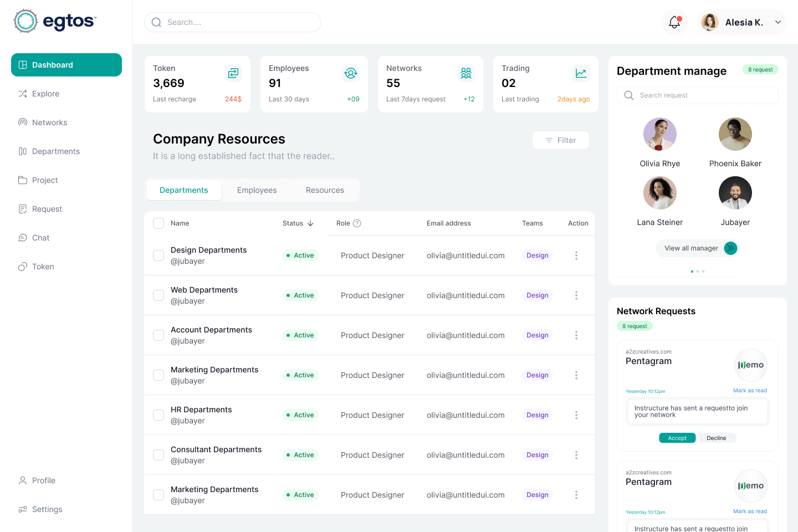
Task: Select the Networks sidebar icon
Action: pyautogui.click(x=22, y=122)
